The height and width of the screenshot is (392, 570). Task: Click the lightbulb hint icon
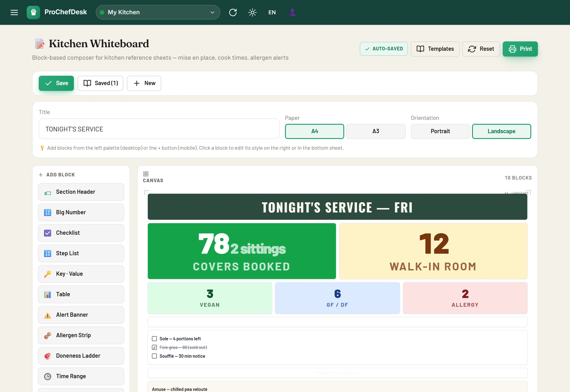click(x=42, y=148)
